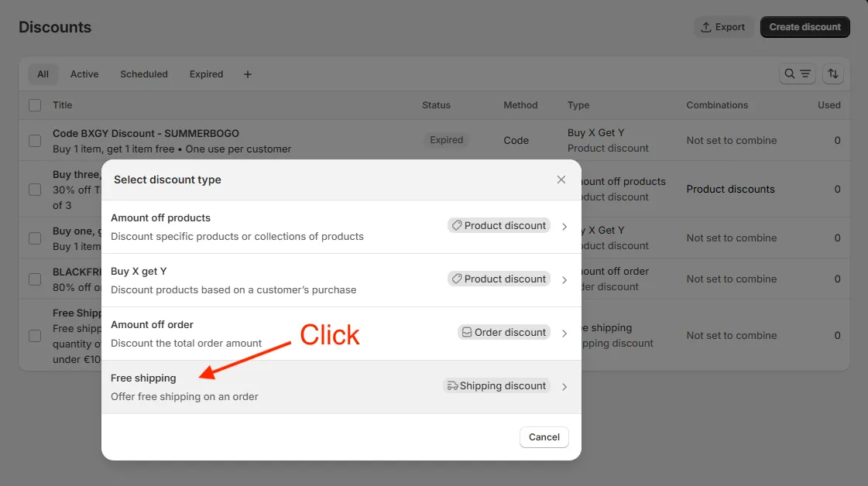The image size is (868, 486).
Task: Cancel the discount type dialog
Action: pos(544,437)
